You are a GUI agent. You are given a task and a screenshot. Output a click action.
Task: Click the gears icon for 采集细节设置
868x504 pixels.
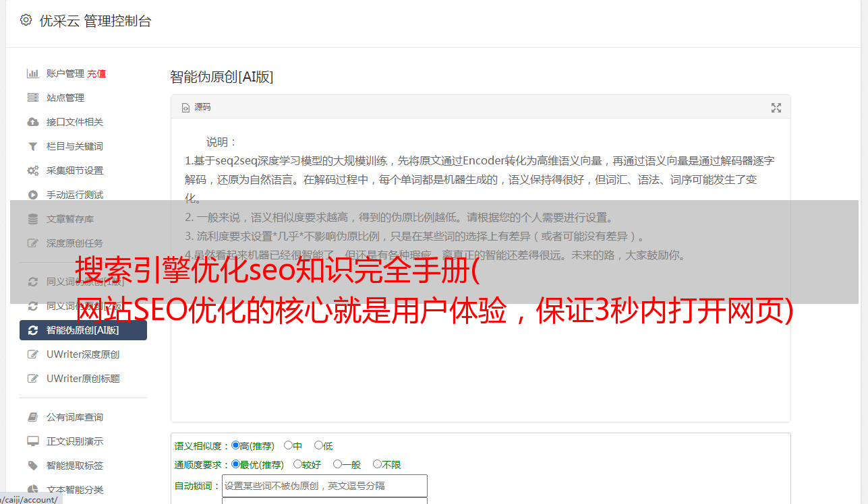coord(32,170)
